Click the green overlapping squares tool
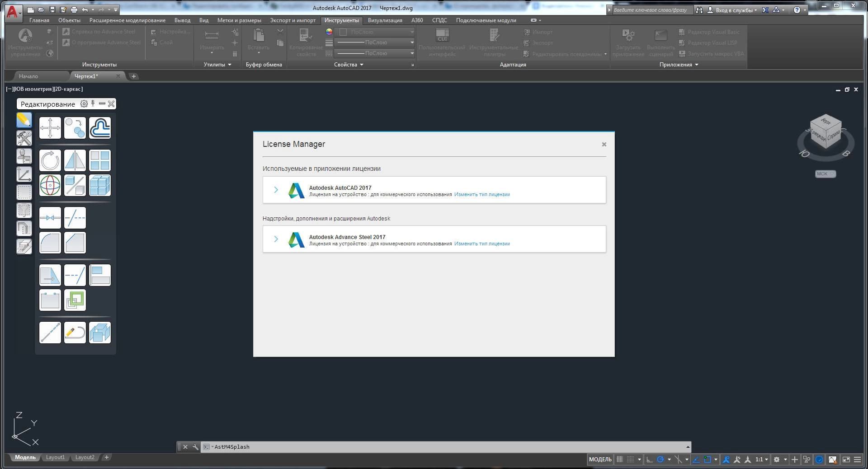The image size is (868, 469). tap(75, 300)
